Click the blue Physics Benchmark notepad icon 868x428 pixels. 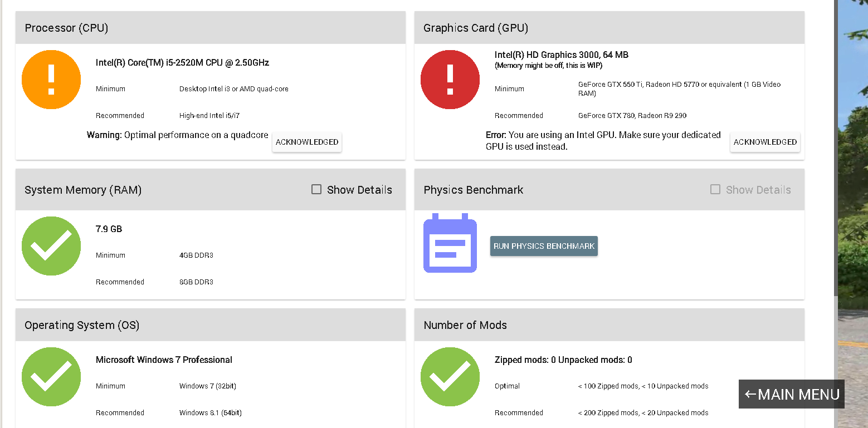click(450, 243)
